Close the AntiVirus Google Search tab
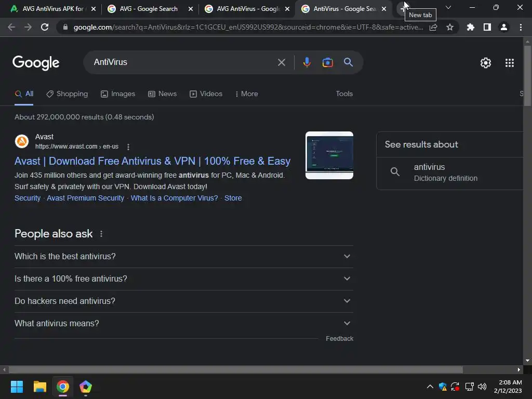 coord(384,9)
